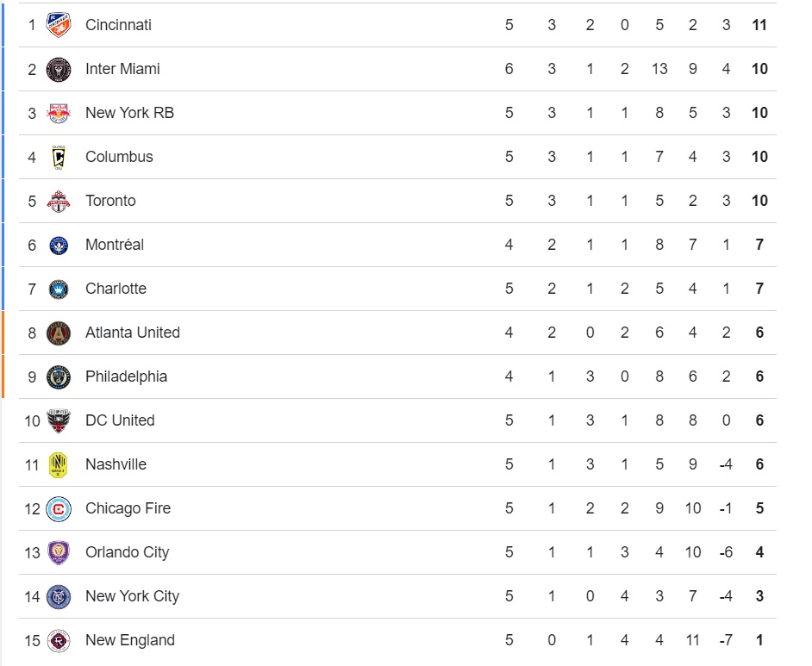Click the FC Cincinnati crest icon
812x666 pixels.
pos(59,25)
